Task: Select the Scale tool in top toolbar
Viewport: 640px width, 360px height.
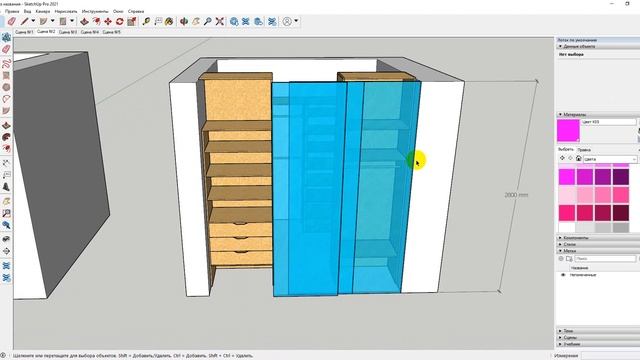Action: 131,21
